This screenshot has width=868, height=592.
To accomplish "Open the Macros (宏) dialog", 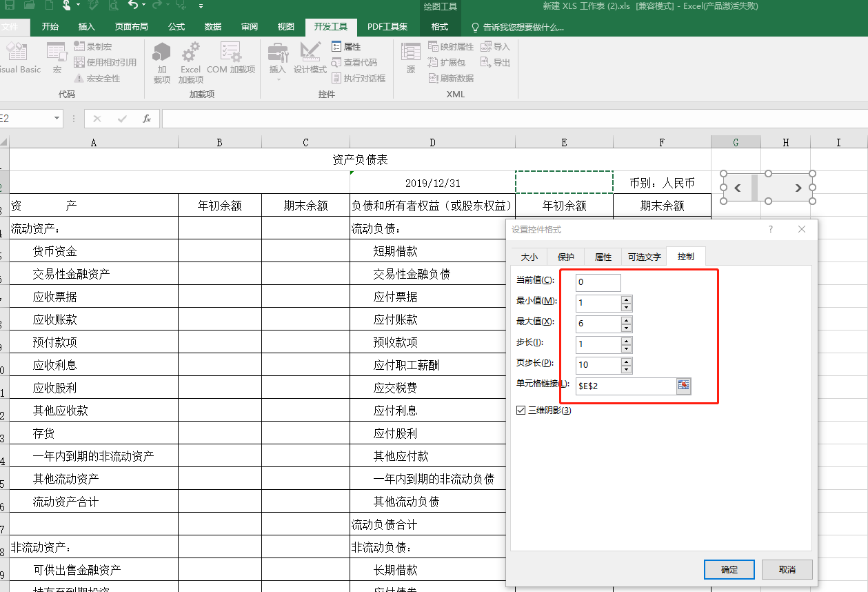I will coord(57,58).
